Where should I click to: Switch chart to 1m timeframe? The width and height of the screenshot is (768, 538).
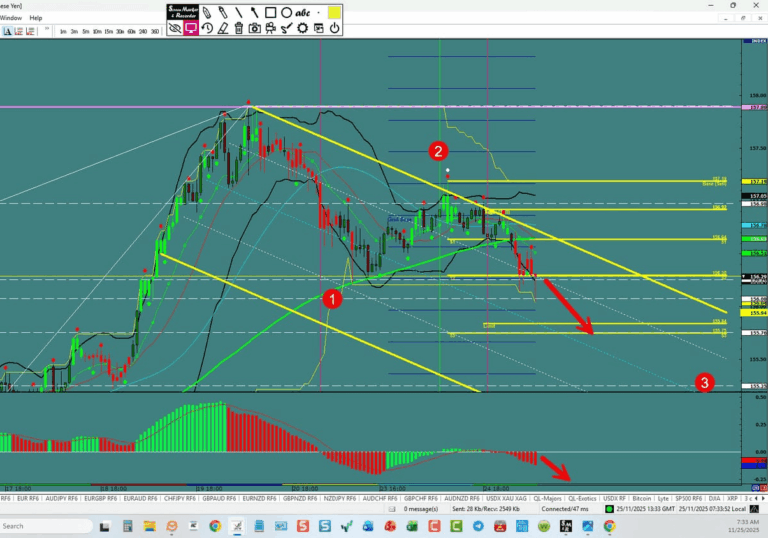pyautogui.click(x=63, y=31)
